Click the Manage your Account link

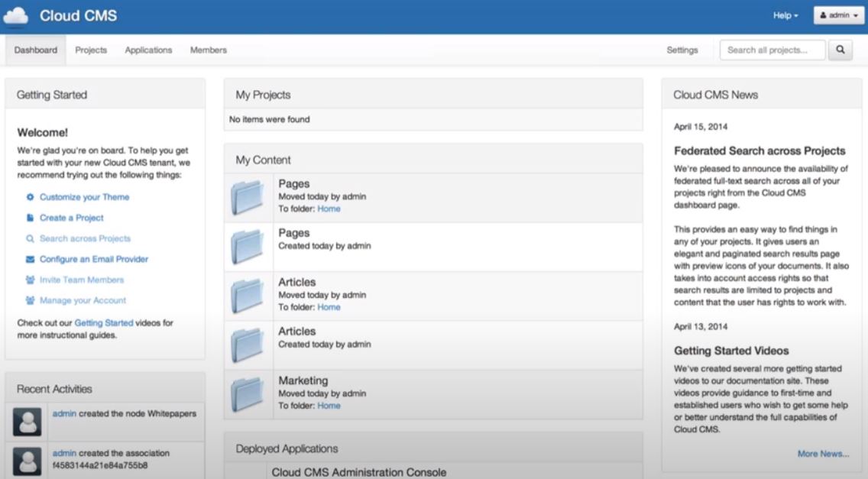tap(83, 300)
